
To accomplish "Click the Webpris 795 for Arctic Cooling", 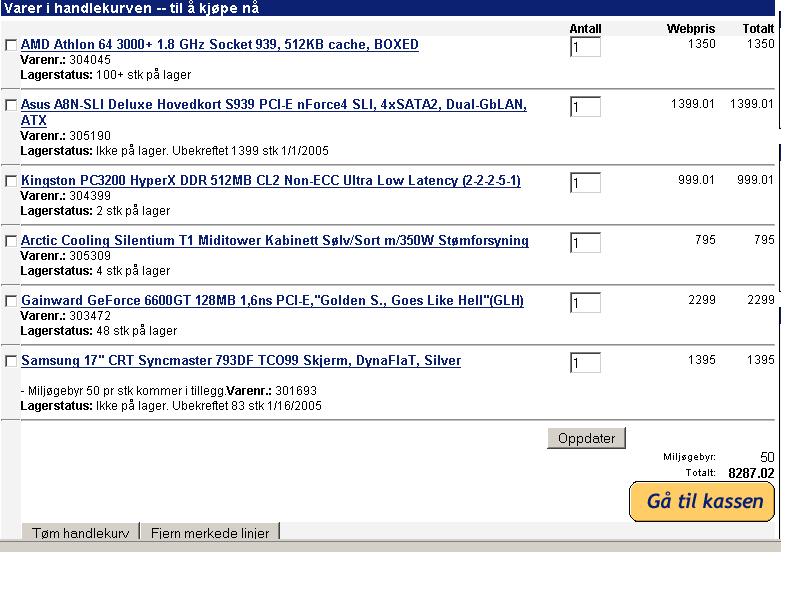I will click(x=705, y=240).
